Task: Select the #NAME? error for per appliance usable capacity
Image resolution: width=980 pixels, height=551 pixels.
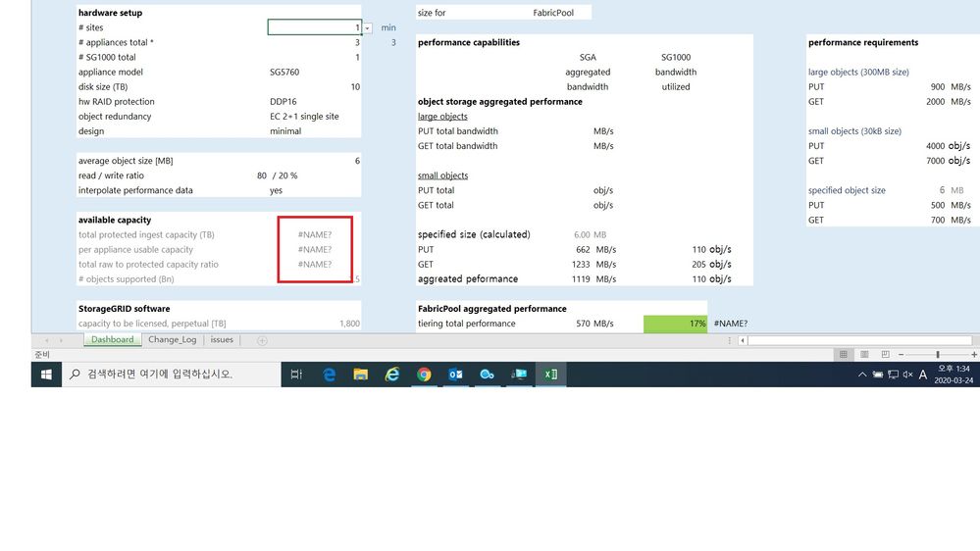Action: tap(314, 249)
